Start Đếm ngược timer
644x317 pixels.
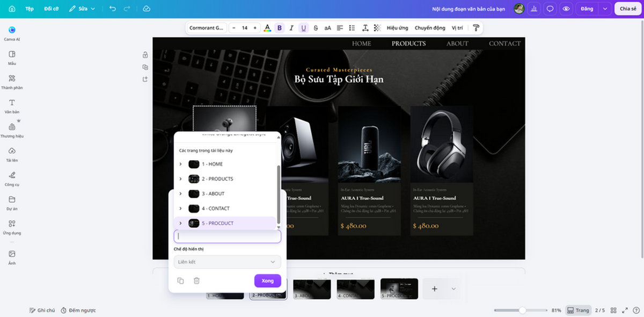click(x=78, y=310)
